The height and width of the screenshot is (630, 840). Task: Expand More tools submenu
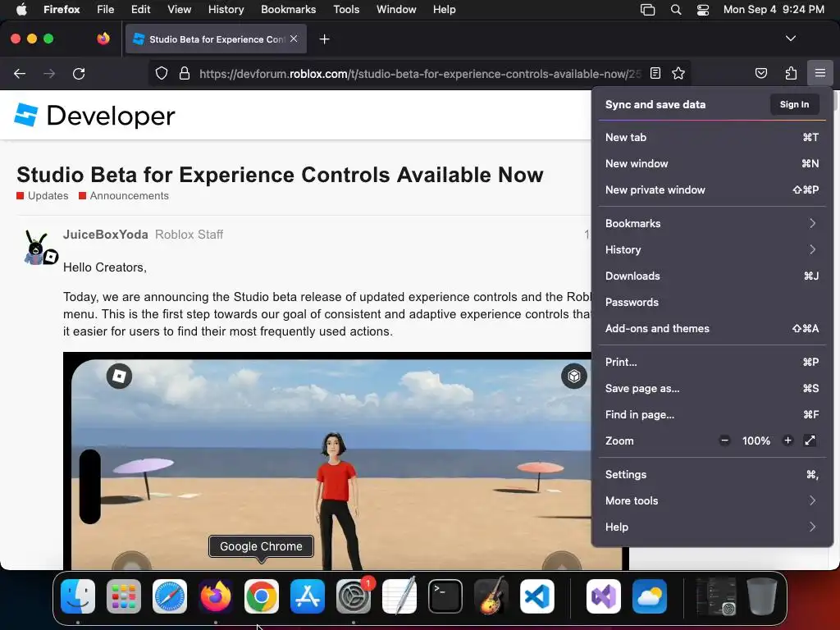click(x=712, y=501)
